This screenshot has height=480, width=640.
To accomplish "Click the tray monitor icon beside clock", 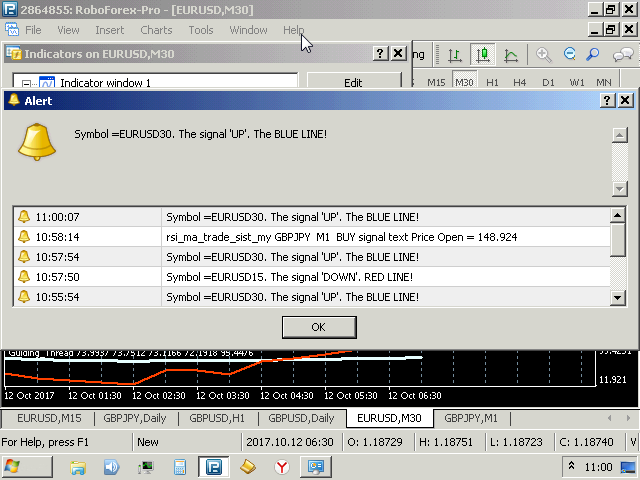I will click(628, 467).
